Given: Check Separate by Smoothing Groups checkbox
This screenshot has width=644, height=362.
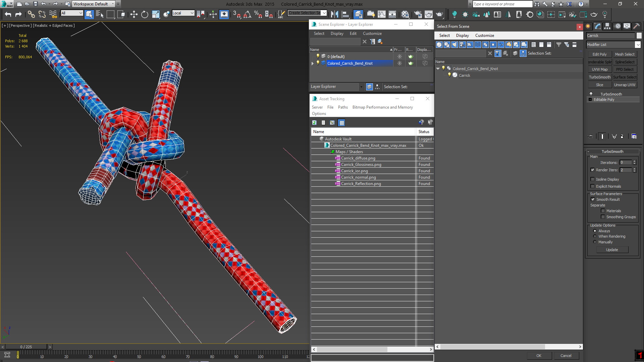Looking at the screenshot, I should click(x=603, y=217).
